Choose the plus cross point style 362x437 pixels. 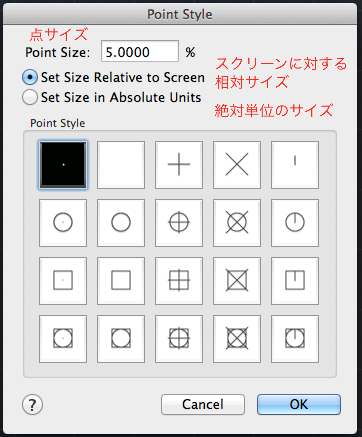click(x=179, y=165)
